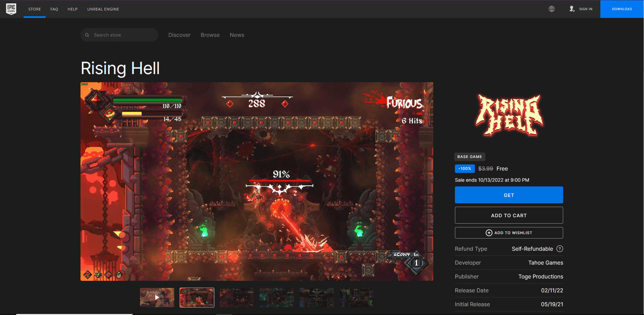
Task: Click the user profile icon
Action: tap(572, 9)
